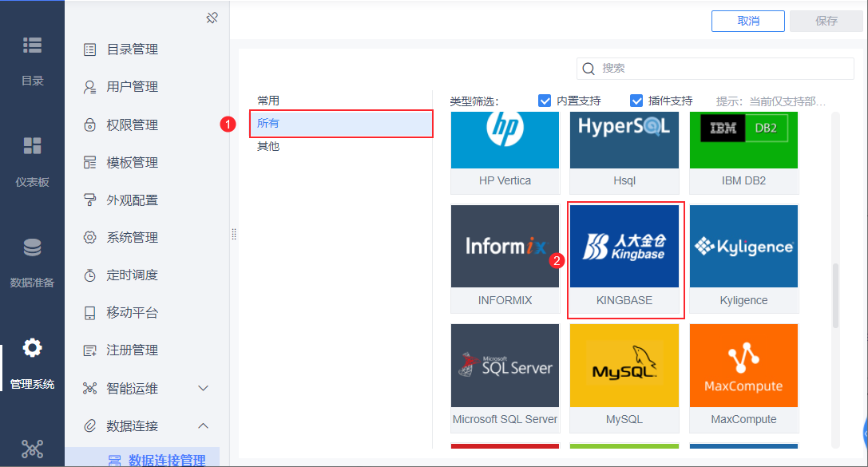
Task: Select the 所有 category
Action: (341, 124)
